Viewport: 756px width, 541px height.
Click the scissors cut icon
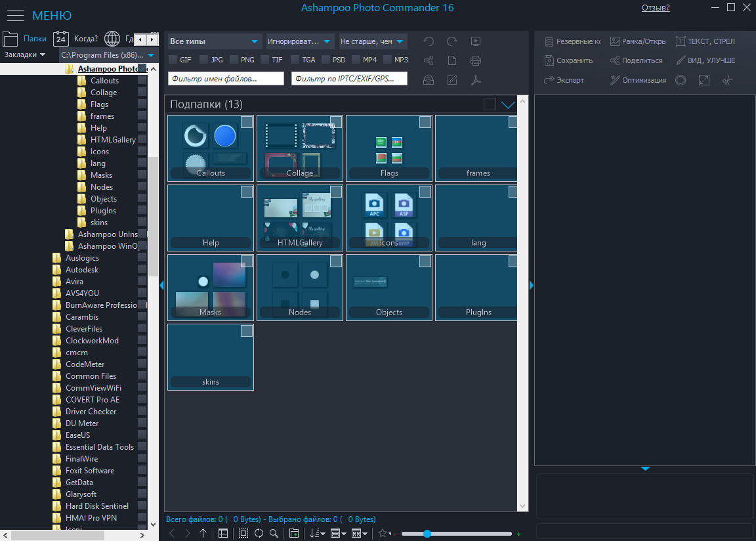(726, 80)
